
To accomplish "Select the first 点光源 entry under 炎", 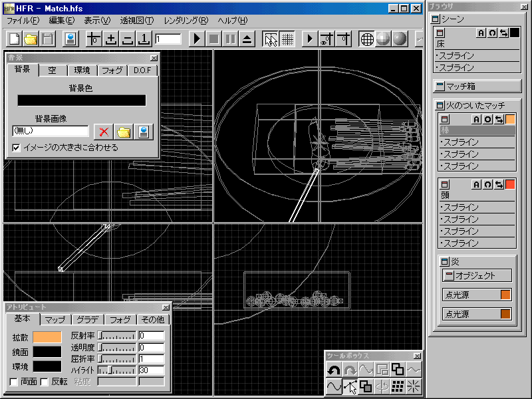I will coord(477,295).
